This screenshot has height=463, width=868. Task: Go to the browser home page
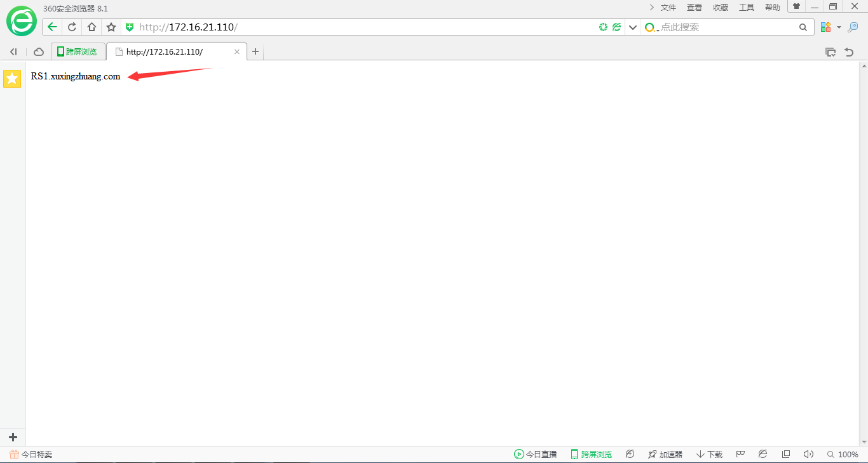(x=92, y=27)
